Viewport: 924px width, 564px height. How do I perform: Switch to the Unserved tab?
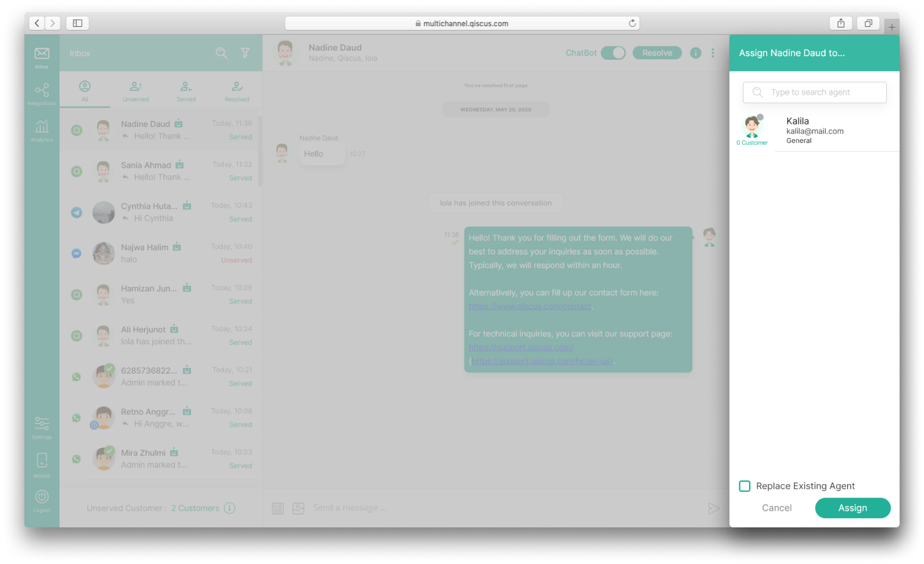tap(135, 91)
